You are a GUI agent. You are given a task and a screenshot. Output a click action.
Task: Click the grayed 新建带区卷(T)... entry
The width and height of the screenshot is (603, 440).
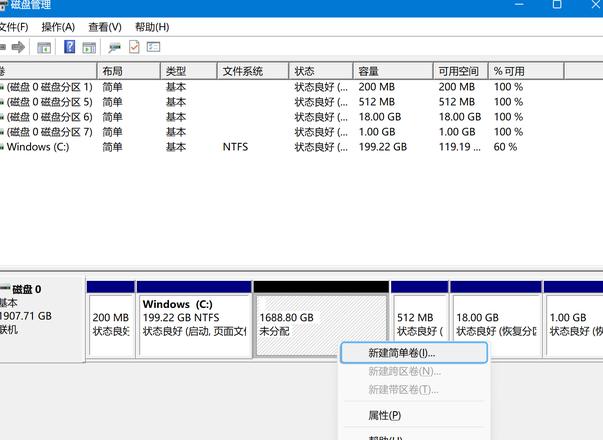414,390
